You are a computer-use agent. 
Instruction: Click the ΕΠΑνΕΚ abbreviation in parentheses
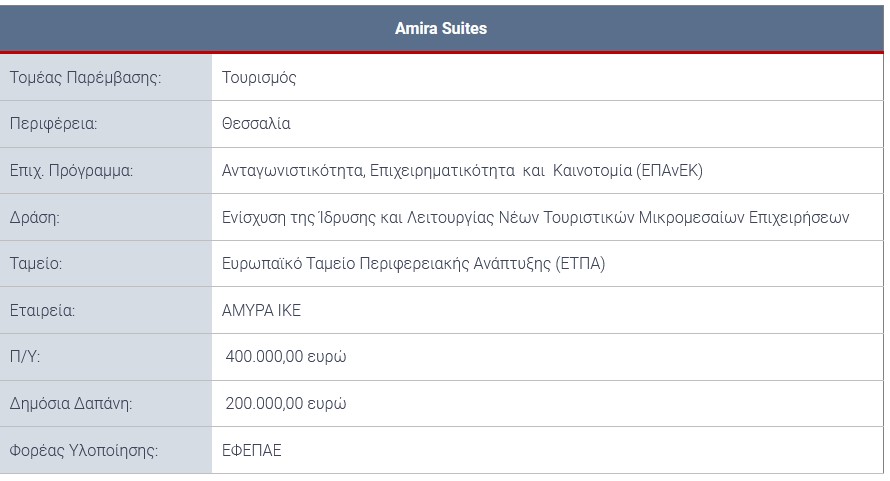click(x=669, y=171)
